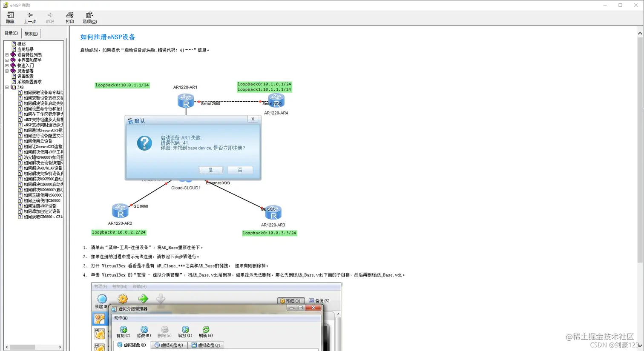Click the 否 button in the 确认 dialog picture

pos(240,170)
